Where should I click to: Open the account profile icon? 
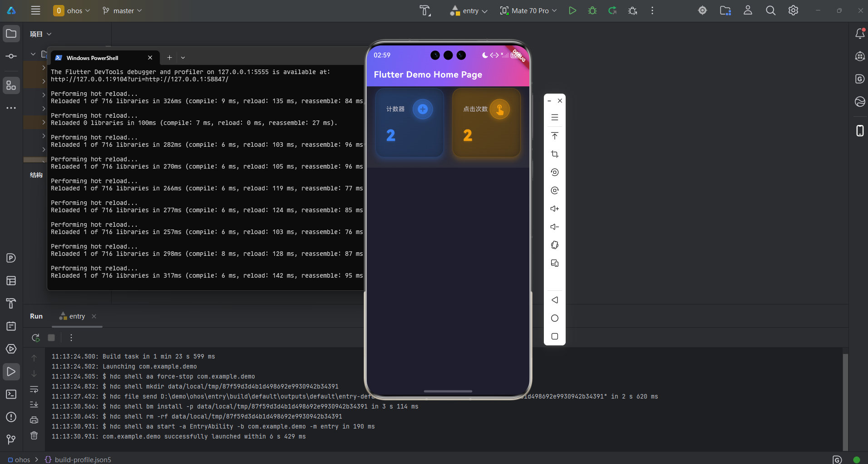tap(748, 10)
